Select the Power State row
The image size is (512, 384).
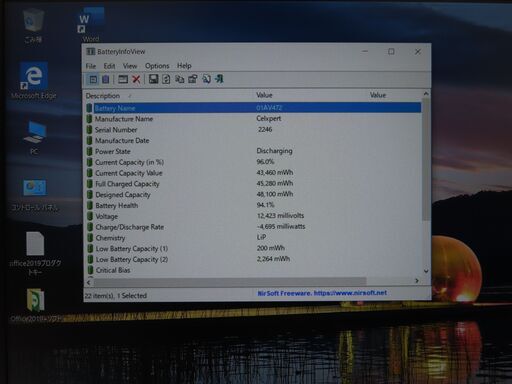[x=253, y=151]
